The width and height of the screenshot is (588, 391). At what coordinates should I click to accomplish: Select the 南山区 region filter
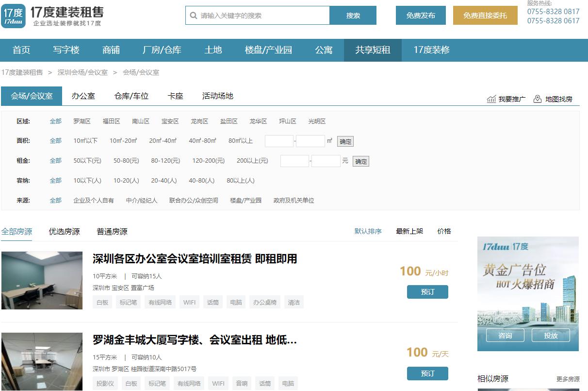[141, 121]
